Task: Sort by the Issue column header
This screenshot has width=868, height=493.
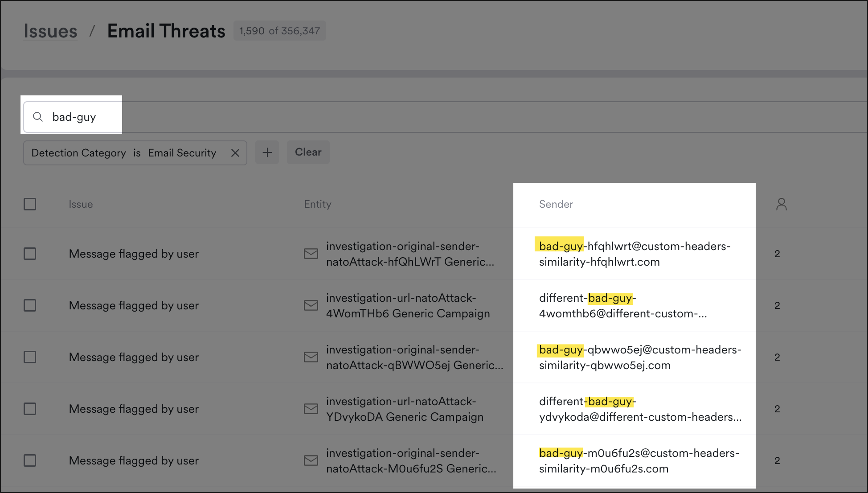Action: [81, 204]
